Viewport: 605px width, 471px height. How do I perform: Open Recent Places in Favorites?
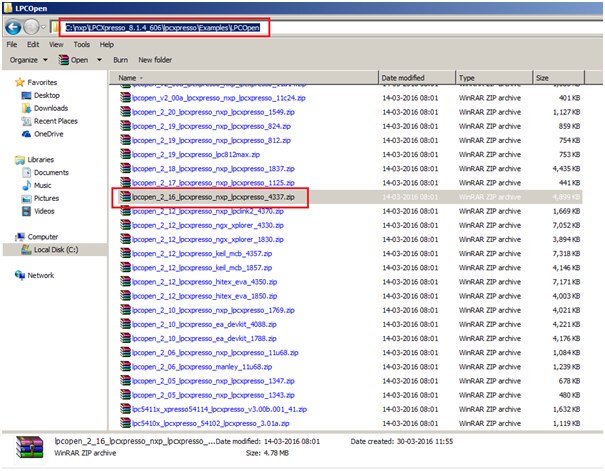50,121
